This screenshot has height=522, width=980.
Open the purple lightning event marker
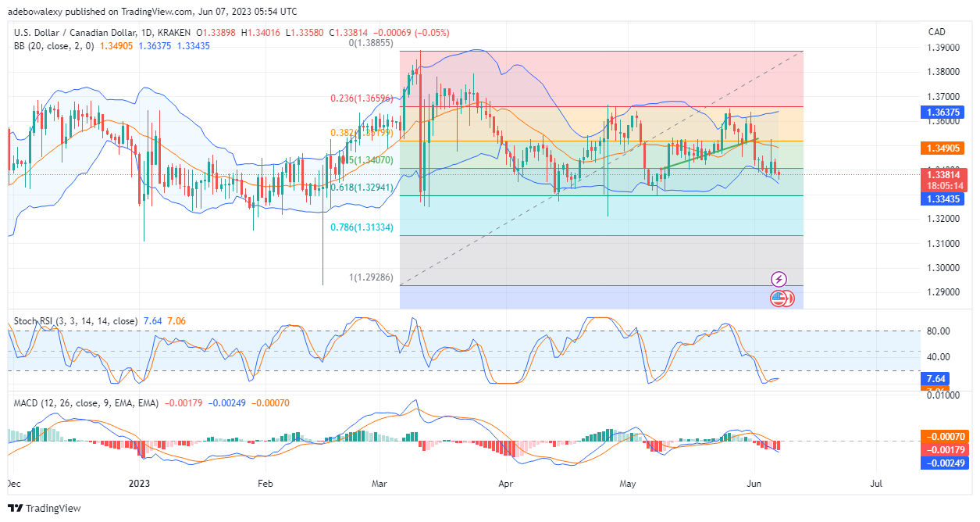[x=779, y=279]
